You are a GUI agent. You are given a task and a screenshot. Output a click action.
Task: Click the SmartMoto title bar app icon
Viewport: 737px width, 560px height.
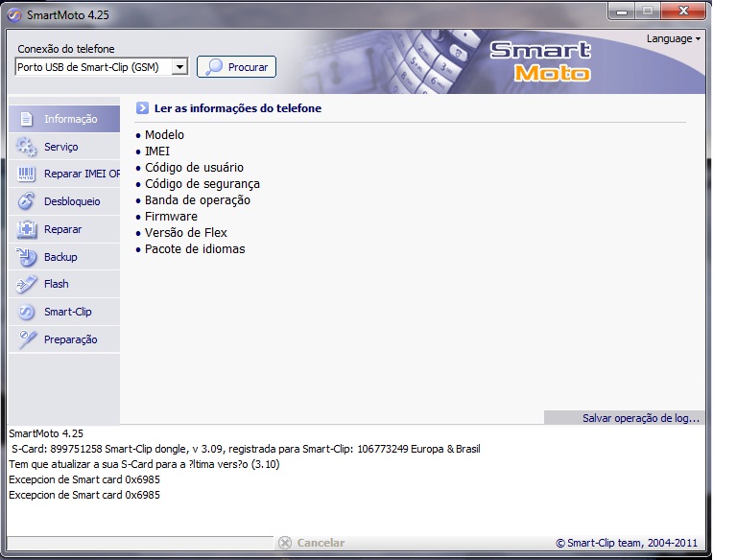14,15
